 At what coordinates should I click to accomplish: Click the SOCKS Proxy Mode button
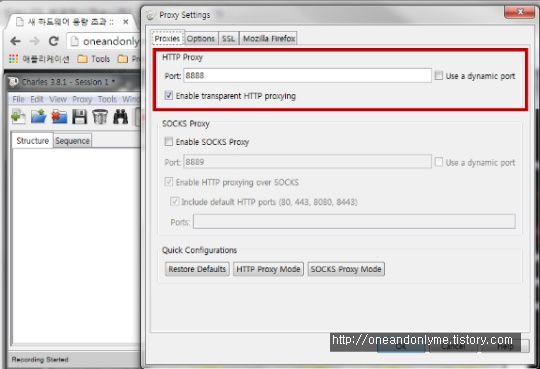coord(346,269)
